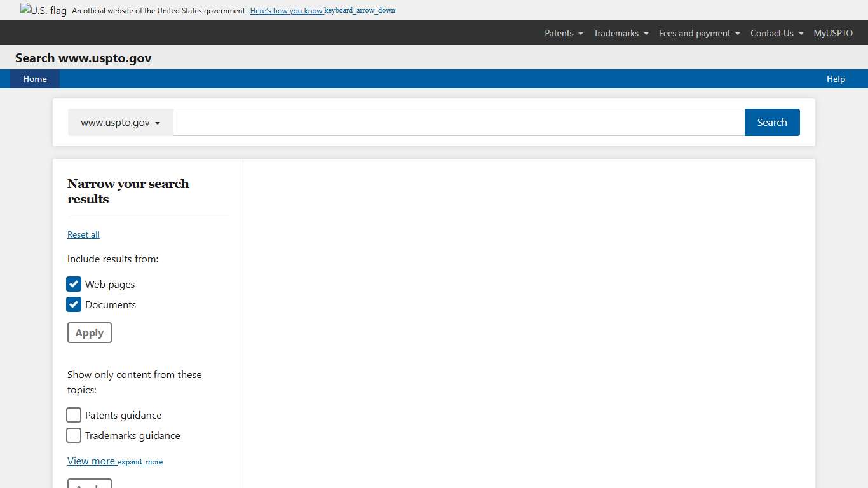Image resolution: width=868 pixels, height=488 pixels.
Task: Open the www.uspto.gov search scope dropdown
Action: (119, 122)
